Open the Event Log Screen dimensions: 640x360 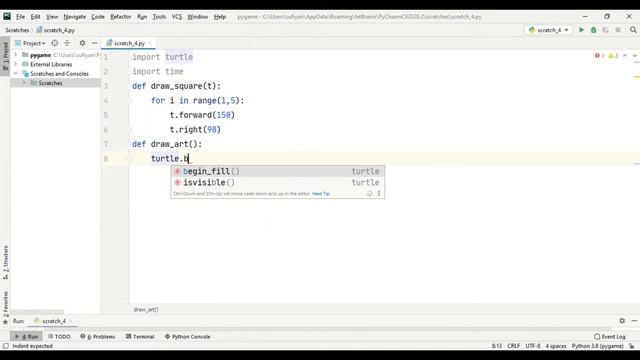point(610,336)
